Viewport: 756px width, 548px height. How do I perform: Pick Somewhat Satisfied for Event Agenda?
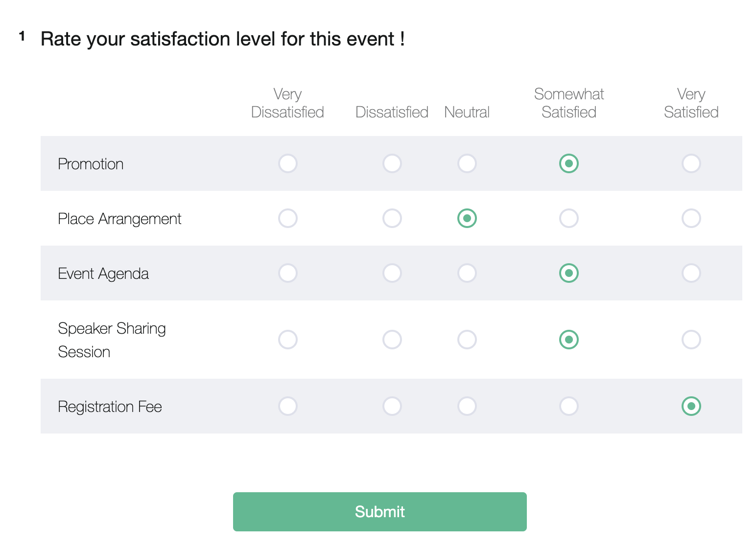point(568,273)
